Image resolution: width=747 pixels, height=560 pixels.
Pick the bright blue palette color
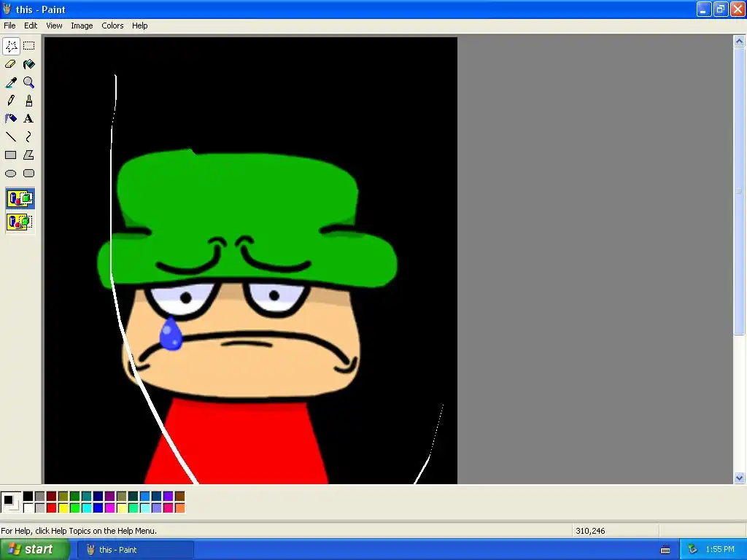(98, 508)
